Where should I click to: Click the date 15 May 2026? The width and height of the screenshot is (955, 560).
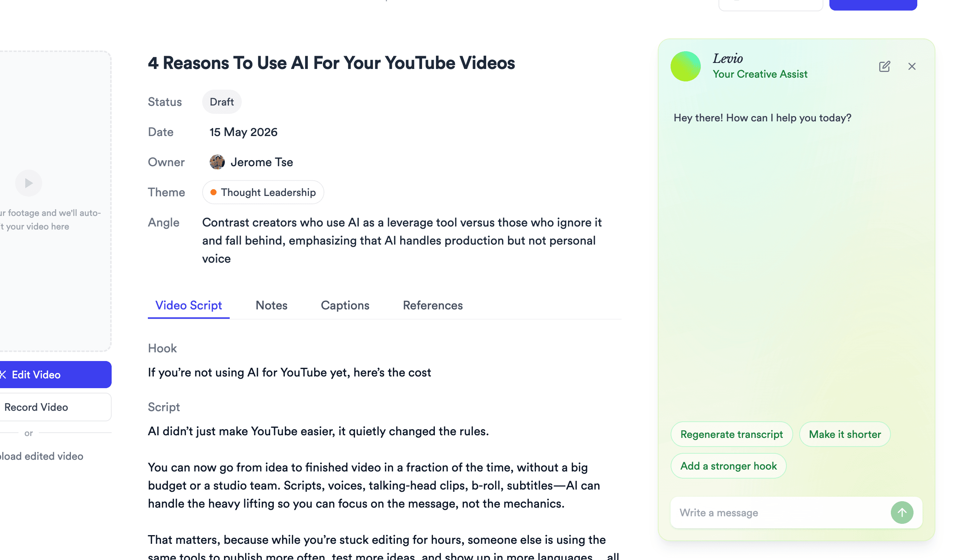243,132
